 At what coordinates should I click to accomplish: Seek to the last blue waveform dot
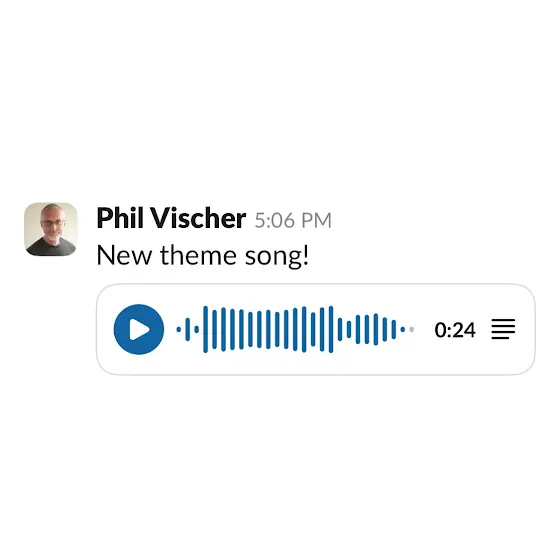point(402,329)
